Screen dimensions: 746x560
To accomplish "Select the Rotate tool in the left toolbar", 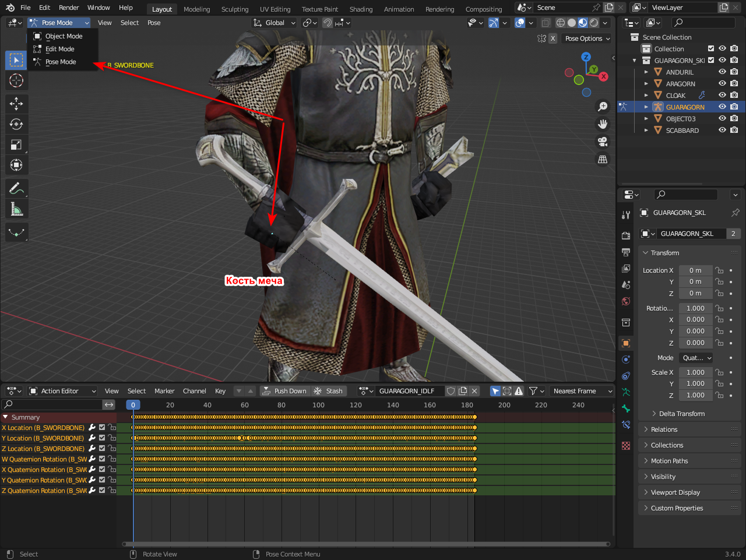I will (16, 124).
